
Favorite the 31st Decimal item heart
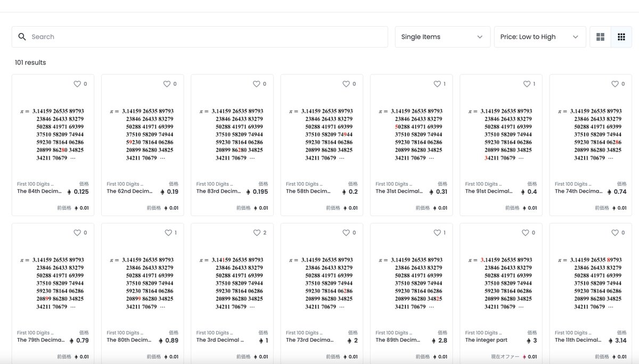(437, 84)
